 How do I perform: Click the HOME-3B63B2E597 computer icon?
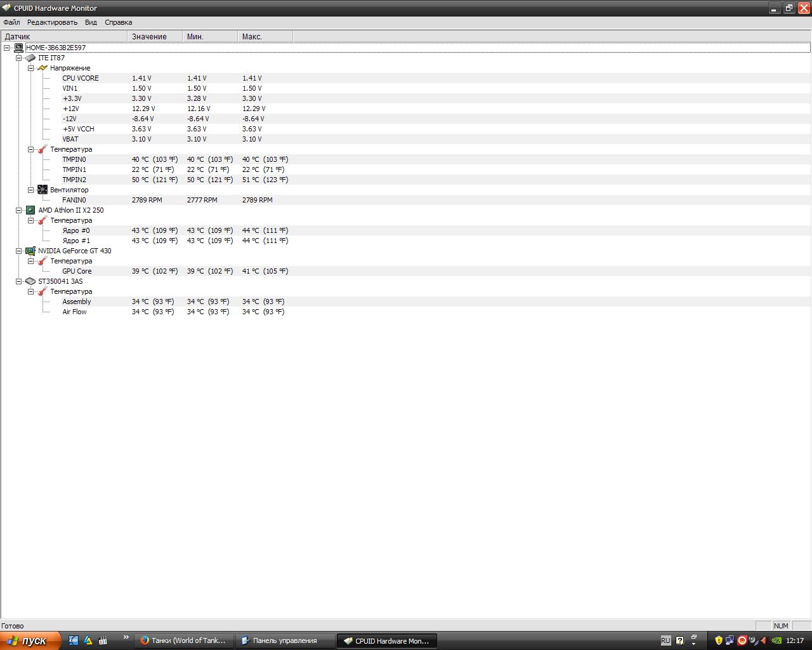click(x=19, y=48)
